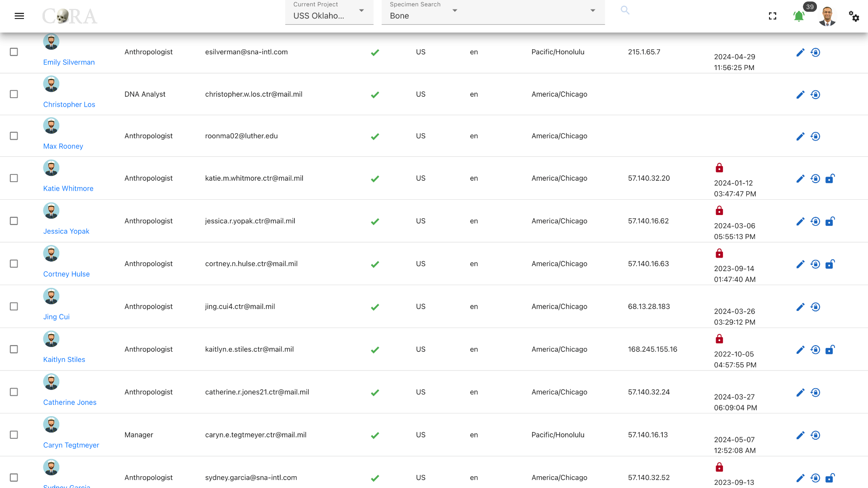Edit Katie Whitmore with pencil icon
Image resolution: width=868 pixels, height=488 pixels.
(x=800, y=178)
